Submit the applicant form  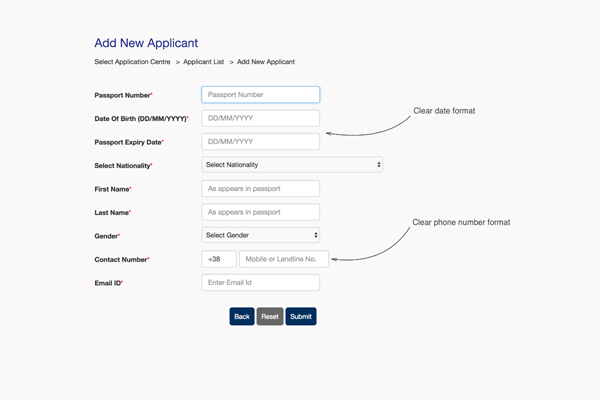pos(301,316)
